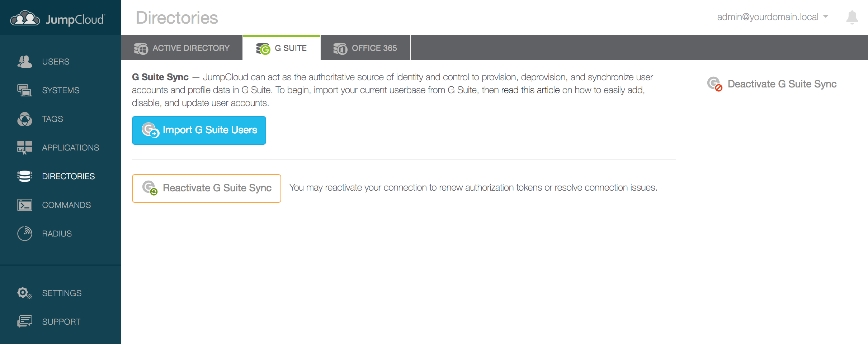Screen dimensions: 868x344
Task: Click the Directories database icon
Action: (x=25, y=176)
